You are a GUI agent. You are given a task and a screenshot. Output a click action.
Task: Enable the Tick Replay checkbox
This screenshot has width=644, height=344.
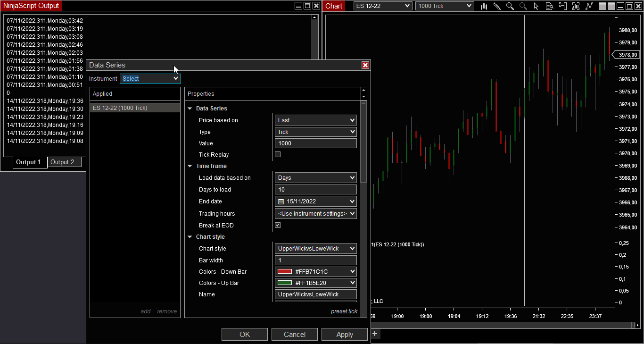click(278, 154)
